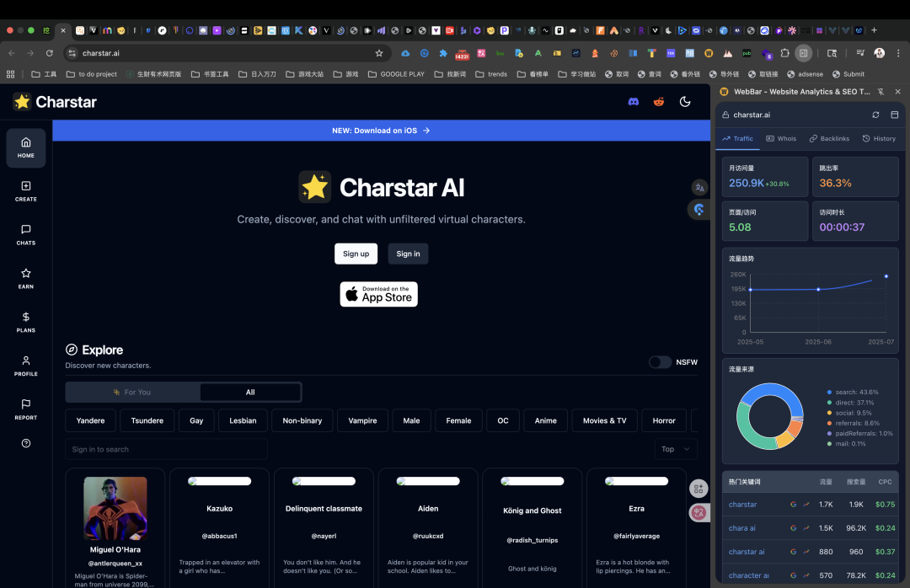Viewport: 910px width, 588px height.
Task: Filter by Yandere tag
Action: (90, 421)
